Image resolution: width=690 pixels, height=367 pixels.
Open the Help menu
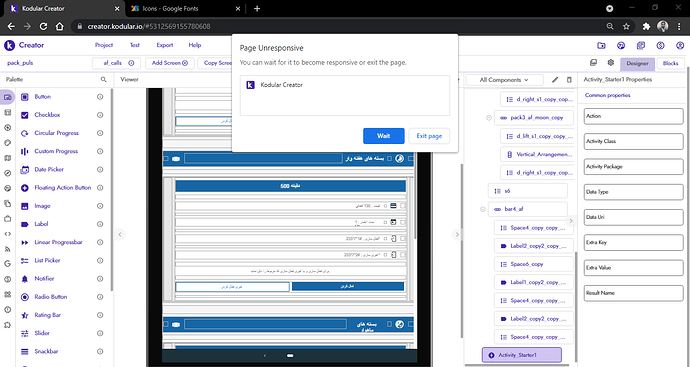click(195, 45)
